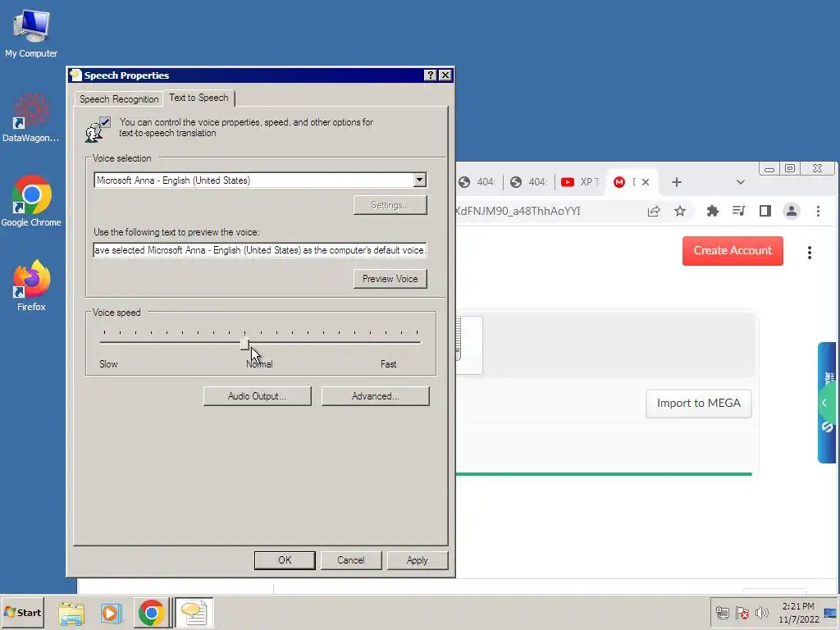Bookmark this page with the star icon
Viewport: 840px width, 630px height.
(x=680, y=211)
